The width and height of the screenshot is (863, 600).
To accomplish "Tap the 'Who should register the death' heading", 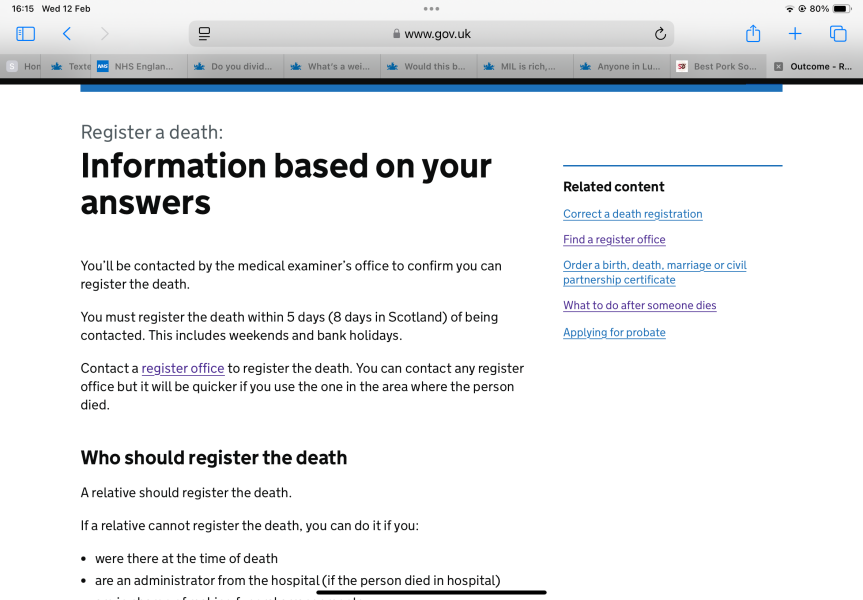I will pos(214,457).
